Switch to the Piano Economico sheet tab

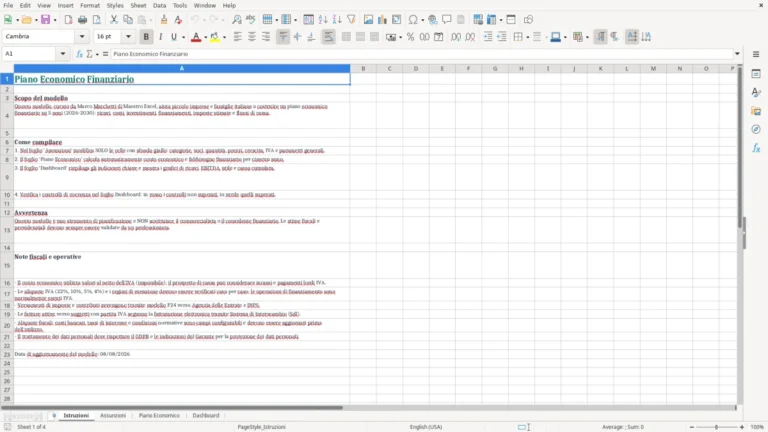point(159,415)
